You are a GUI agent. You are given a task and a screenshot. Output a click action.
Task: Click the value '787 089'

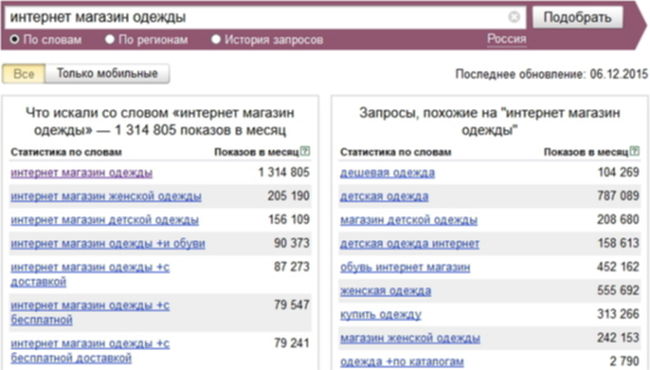coord(618,196)
